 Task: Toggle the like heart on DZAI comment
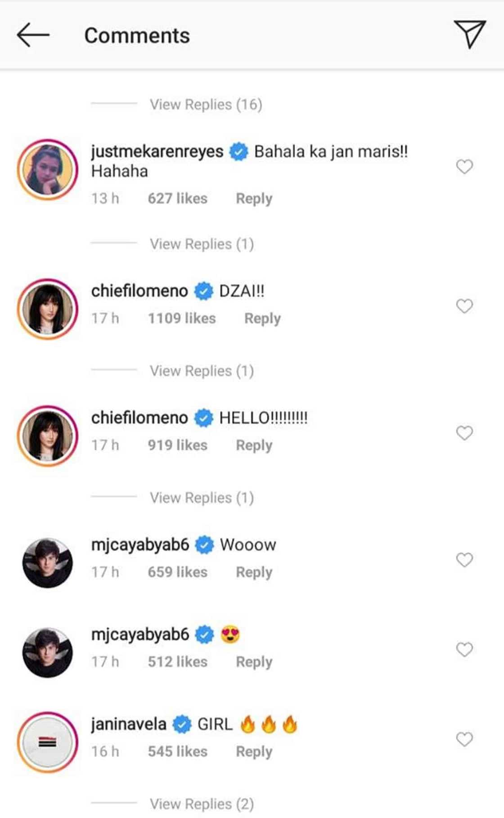click(464, 306)
